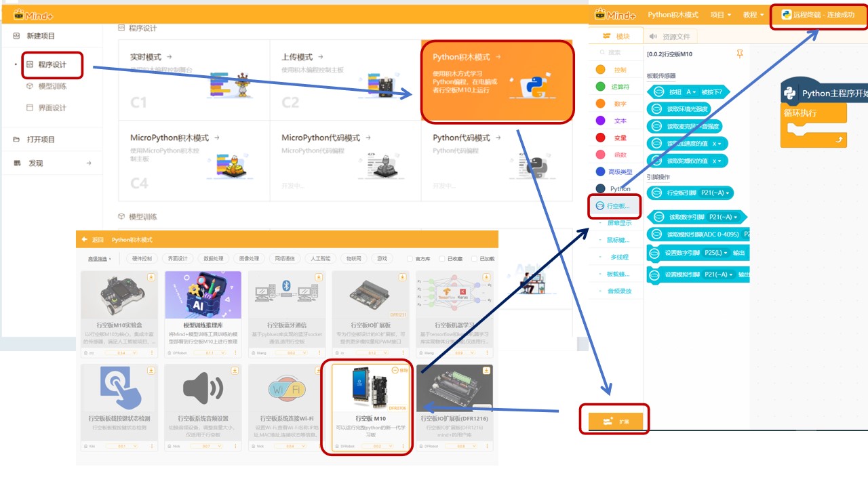Click the three-dot menu on 模型训练推理库 card
This screenshot has height=488, width=868.
[235, 353]
